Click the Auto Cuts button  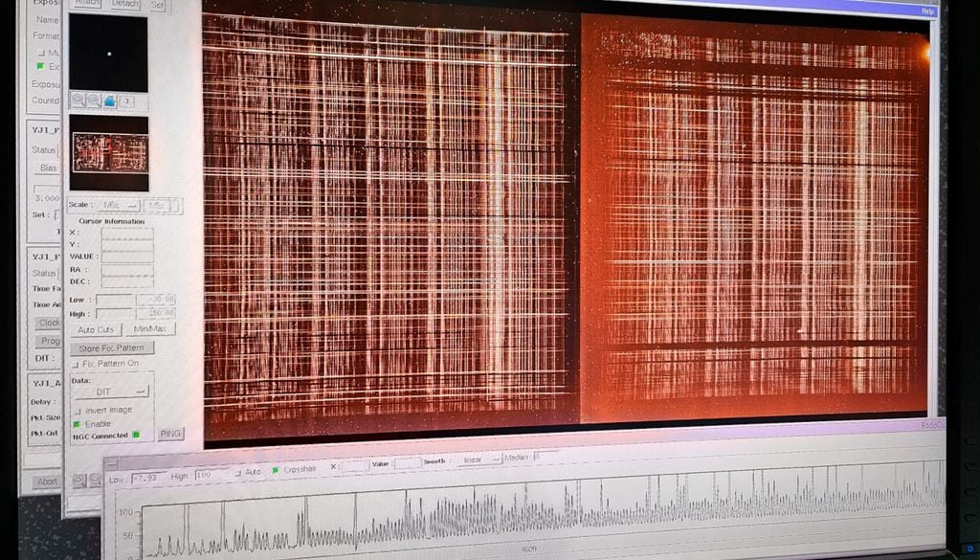coord(96,329)
